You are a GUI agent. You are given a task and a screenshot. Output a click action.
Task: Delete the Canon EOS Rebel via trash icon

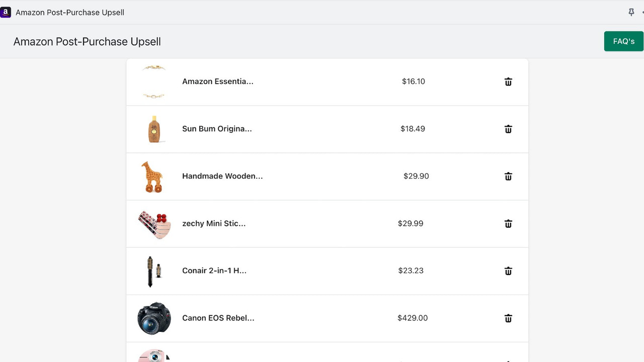coord(508,318)
